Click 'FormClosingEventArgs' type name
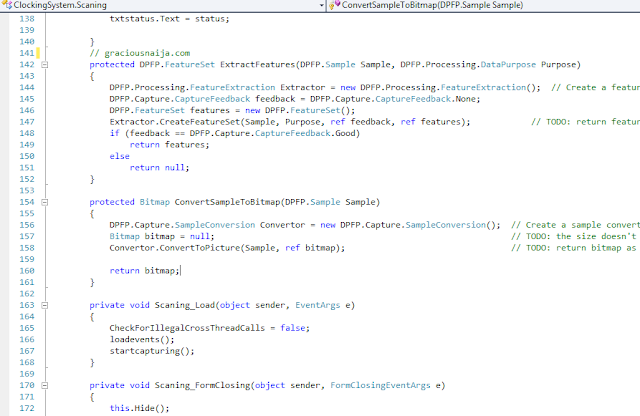Viewport: 640px width, 416px height. (380, 385)
